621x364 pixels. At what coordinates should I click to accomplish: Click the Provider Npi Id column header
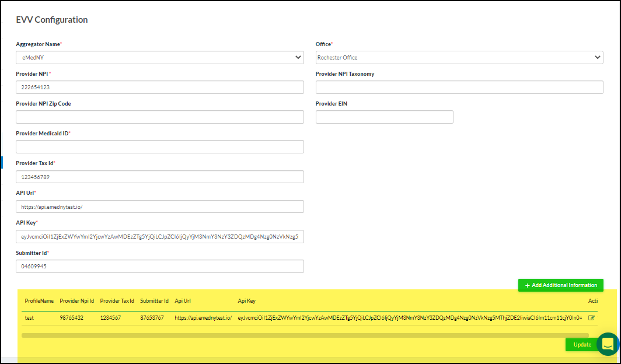coord(76,301)
